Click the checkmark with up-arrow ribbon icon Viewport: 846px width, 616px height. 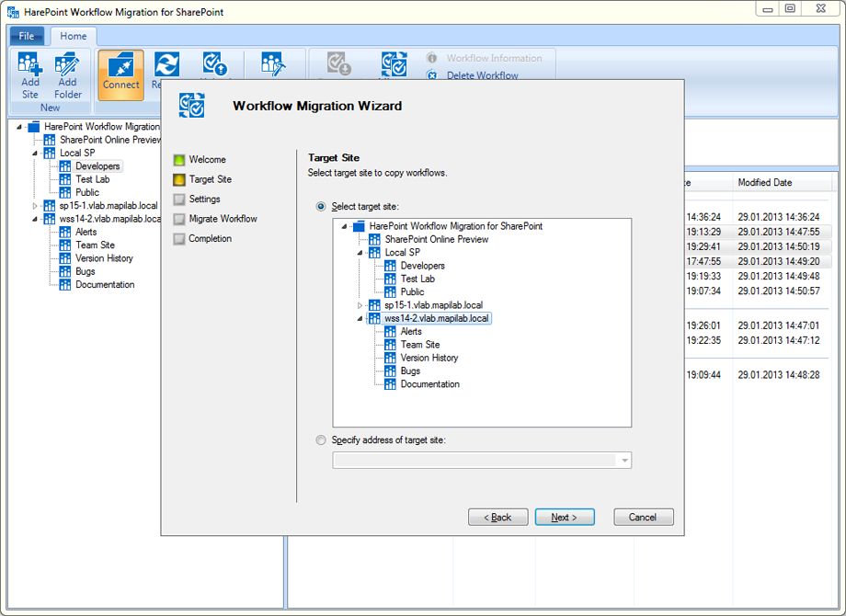point(215,63)
